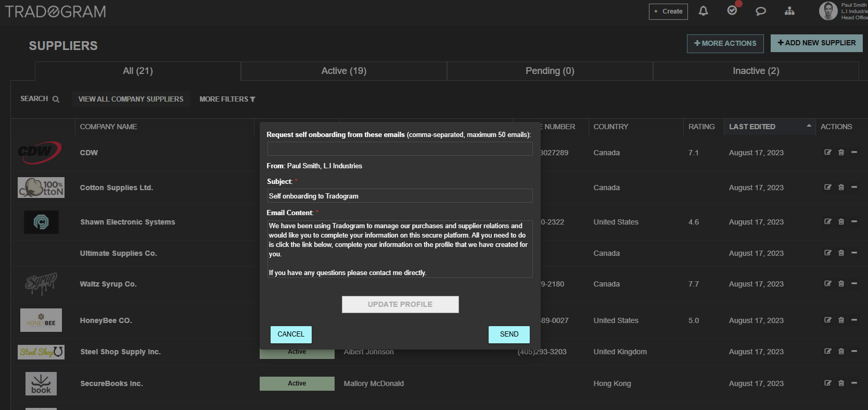Switch to the Inactive (2) tab
The height and width of the screenshot is (410, 868).
756,71
